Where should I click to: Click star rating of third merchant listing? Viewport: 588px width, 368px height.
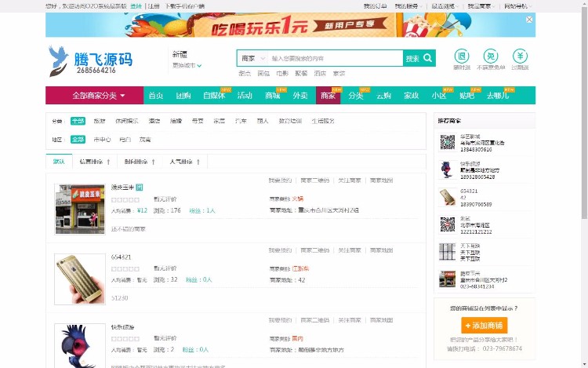coord(125,339)
